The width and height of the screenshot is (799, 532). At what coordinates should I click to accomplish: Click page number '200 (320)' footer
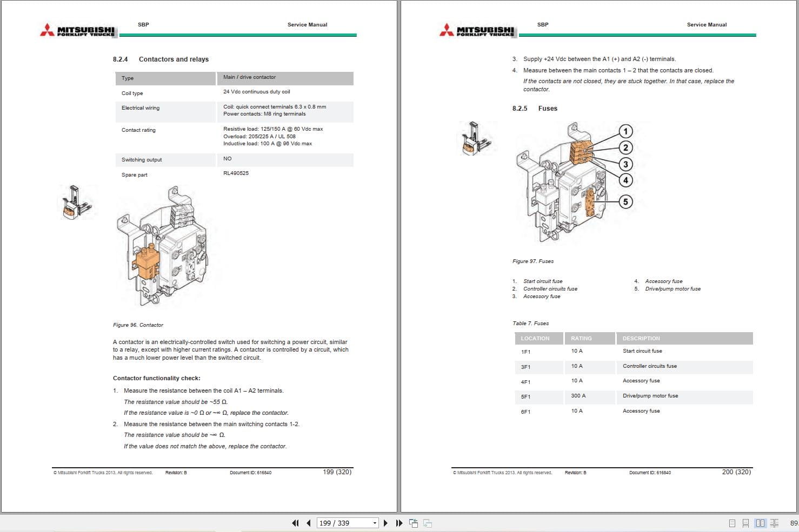tap(737, 472)
